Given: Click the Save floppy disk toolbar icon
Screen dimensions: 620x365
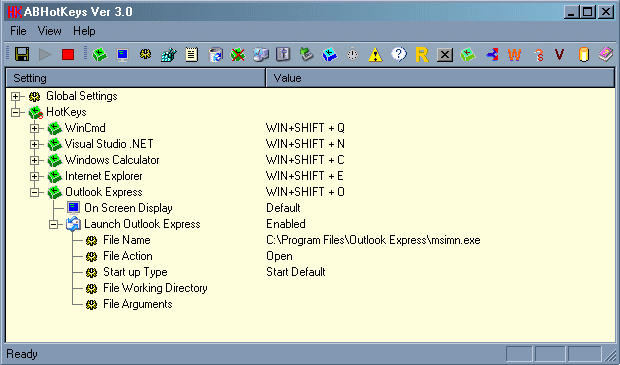Looking at the screenshot, I should click(22, 54).
